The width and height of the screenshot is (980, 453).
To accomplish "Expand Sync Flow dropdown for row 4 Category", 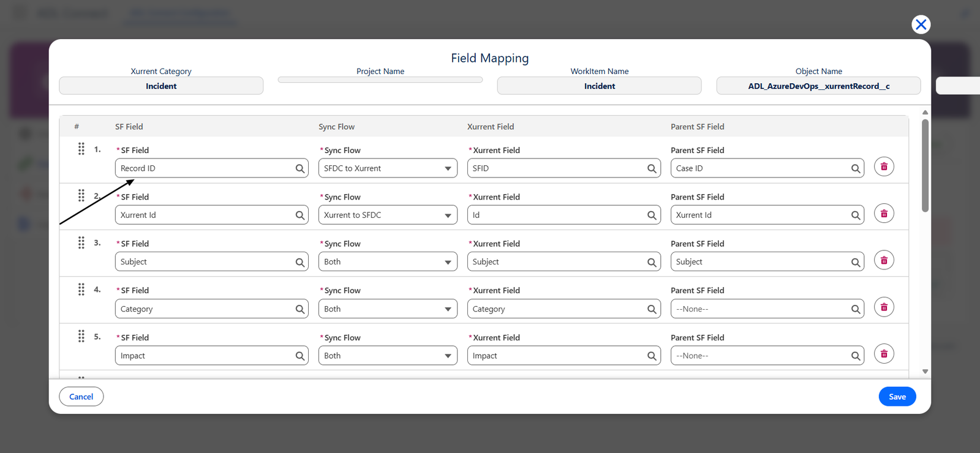I will 388,309.
